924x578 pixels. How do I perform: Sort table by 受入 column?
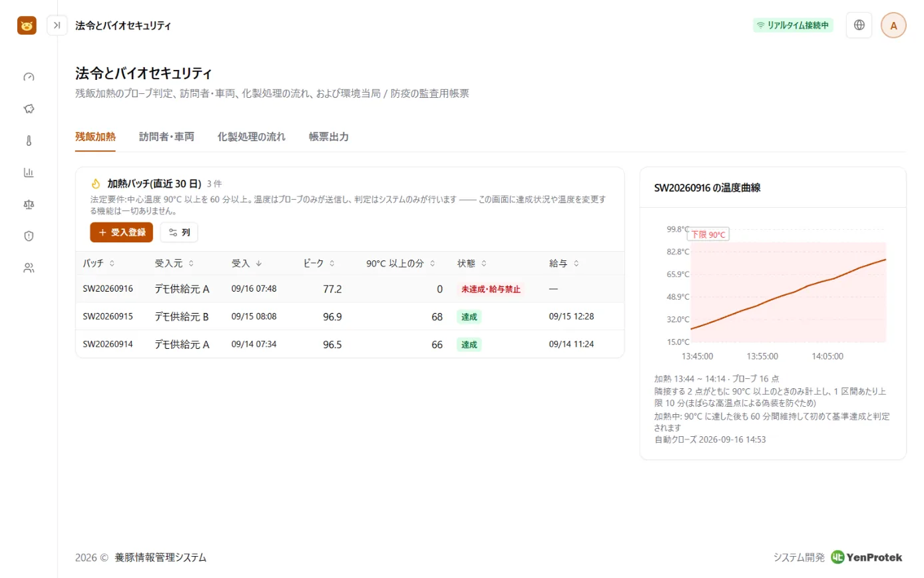(246, 263)
